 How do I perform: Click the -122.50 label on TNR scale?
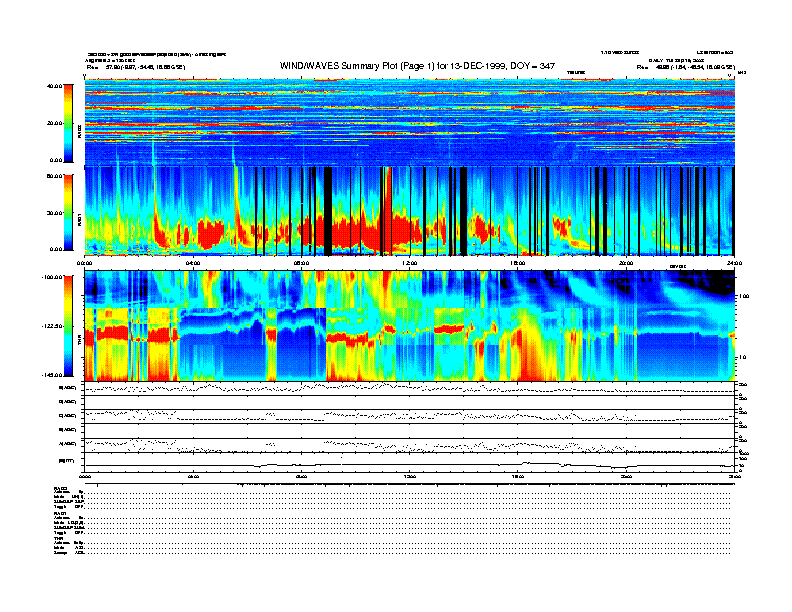pos(52,326)
